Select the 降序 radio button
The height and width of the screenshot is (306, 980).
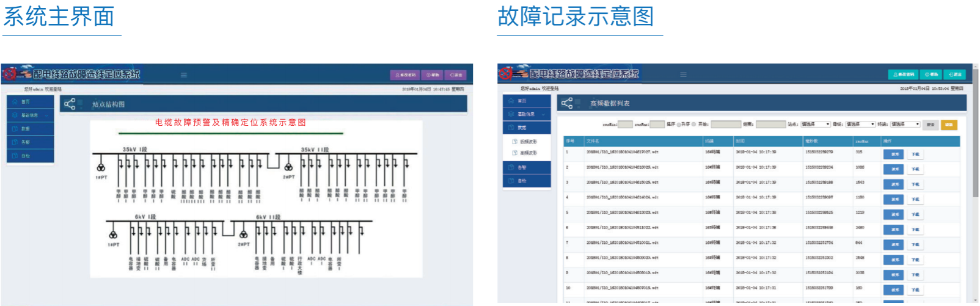679,125
